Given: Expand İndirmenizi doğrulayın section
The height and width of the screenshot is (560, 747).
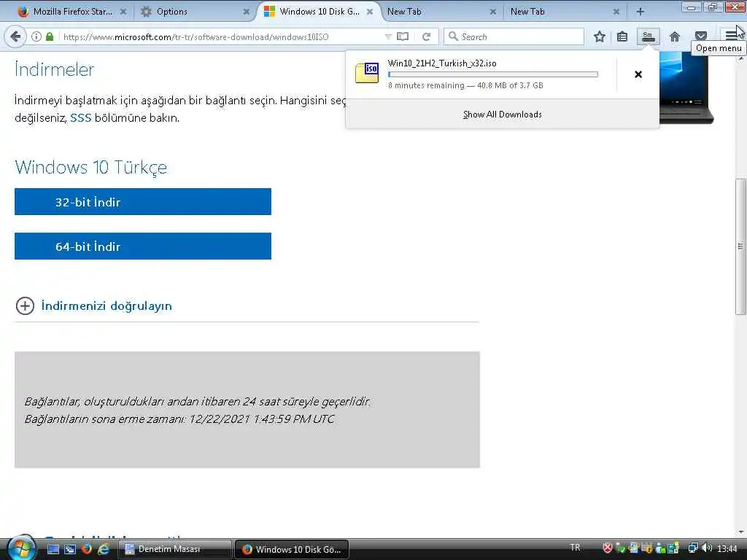Looking at the screenshot, I should click(25, 306).
